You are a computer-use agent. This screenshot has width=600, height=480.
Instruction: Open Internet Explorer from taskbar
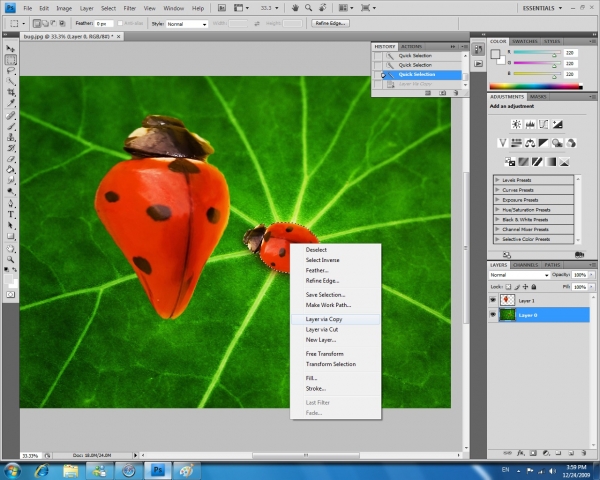click(x=41, y=471)
